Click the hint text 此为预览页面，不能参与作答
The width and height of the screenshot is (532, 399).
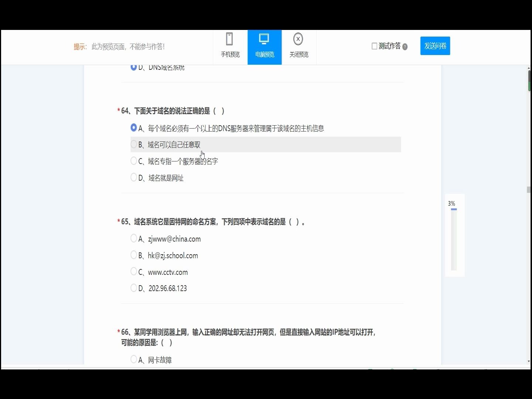(x=128, y=47)
